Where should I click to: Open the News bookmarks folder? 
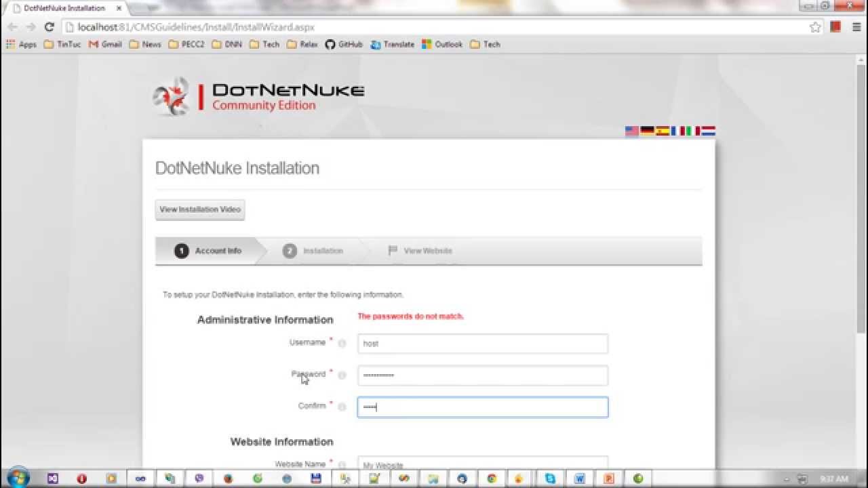coord(145,44)
